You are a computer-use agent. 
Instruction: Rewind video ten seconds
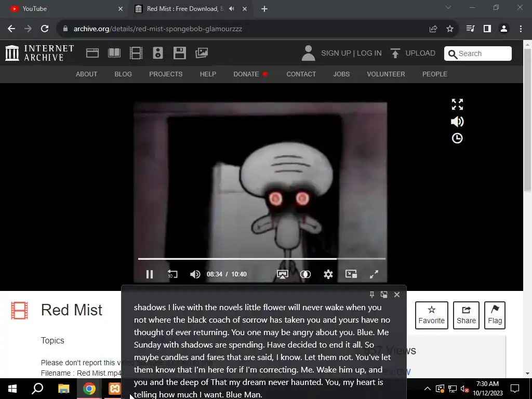[172, 274]
